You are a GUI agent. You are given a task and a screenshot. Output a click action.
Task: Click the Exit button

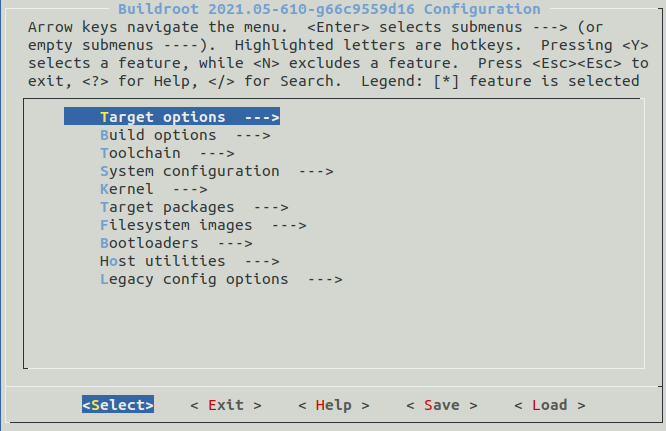pos(226,405)
